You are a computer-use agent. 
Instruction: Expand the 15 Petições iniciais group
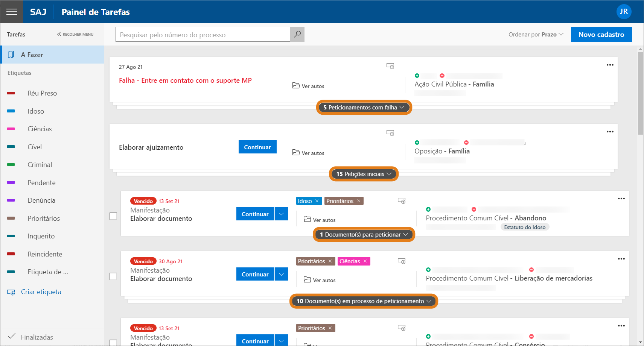364,174
